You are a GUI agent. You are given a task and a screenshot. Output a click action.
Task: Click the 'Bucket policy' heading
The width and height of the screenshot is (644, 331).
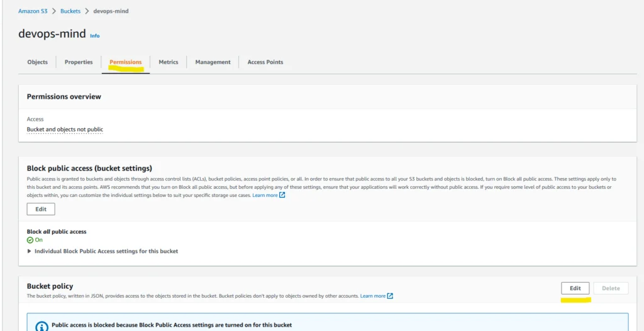pos(50,286)
